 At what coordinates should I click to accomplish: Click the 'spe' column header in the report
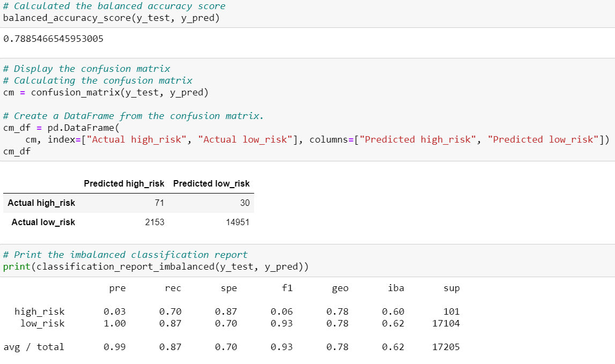coord(228,288)
